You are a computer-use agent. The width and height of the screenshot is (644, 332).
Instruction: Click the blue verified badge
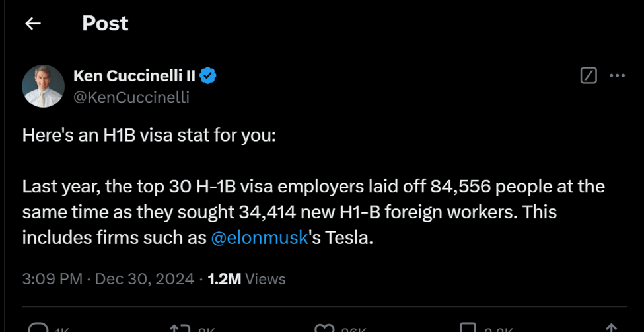(208, 76)
